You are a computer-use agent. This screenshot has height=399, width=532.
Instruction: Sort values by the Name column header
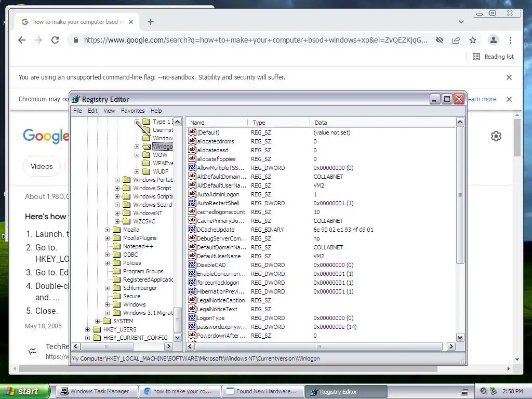217,123
